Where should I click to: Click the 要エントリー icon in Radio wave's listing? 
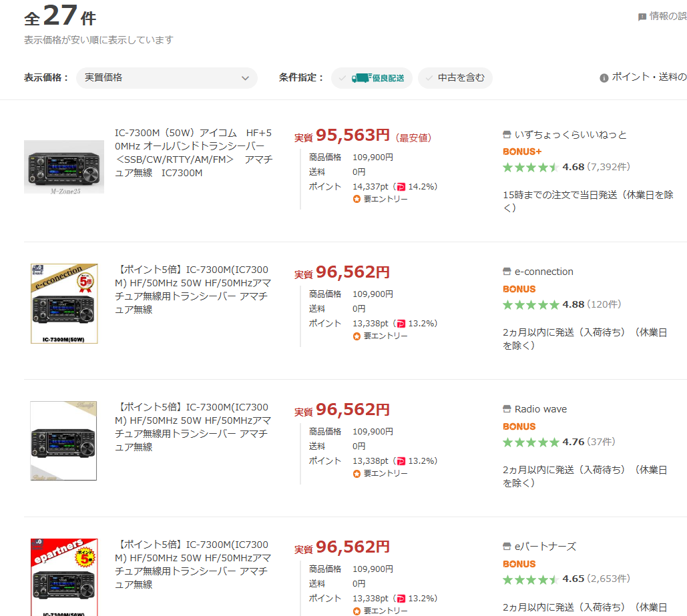pyautogui.click(x=357, y=474)
